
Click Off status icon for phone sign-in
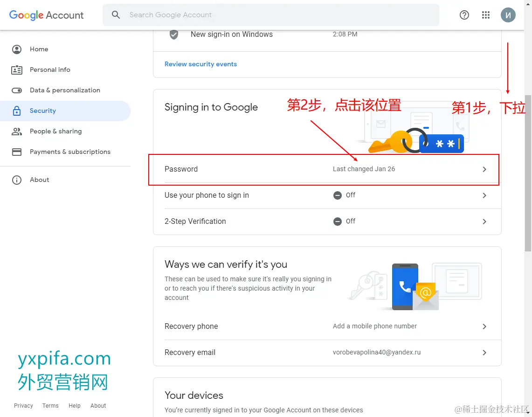click(337, 195)
